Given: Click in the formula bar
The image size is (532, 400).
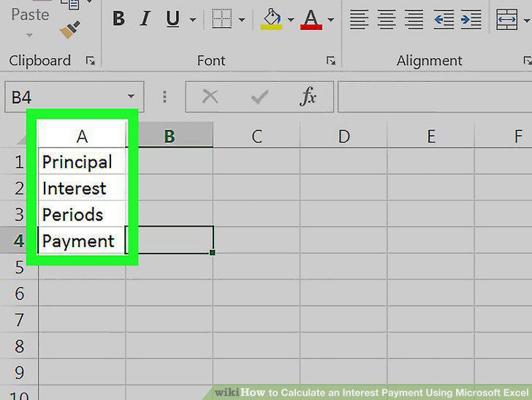Looking at the screenshot, I should (435, 97).
